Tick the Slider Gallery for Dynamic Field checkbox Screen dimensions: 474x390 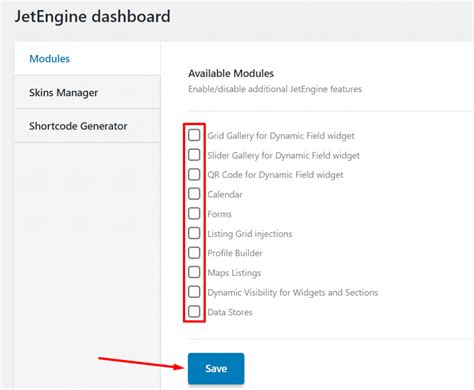click(194, 155)
